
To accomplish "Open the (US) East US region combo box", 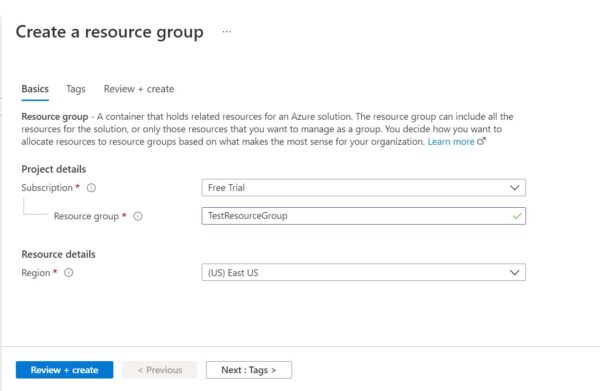I will [x=364, y=272].
